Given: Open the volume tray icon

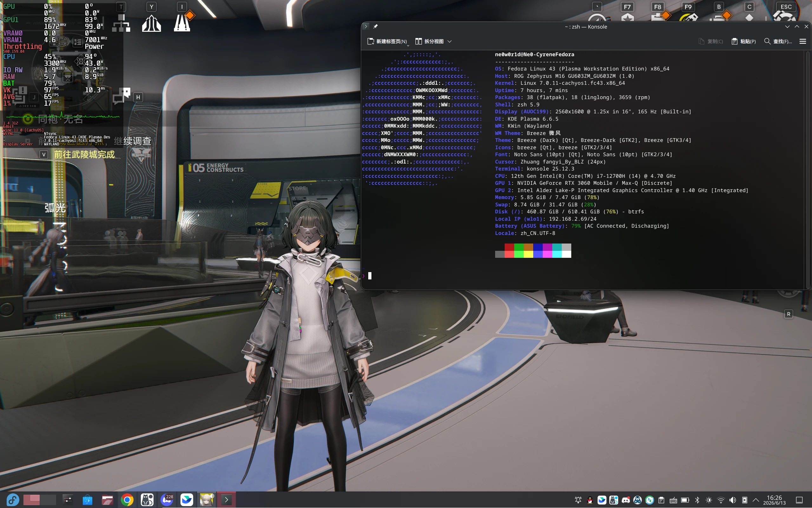Looking at the screenshot, I should click(x=732, y=500).
